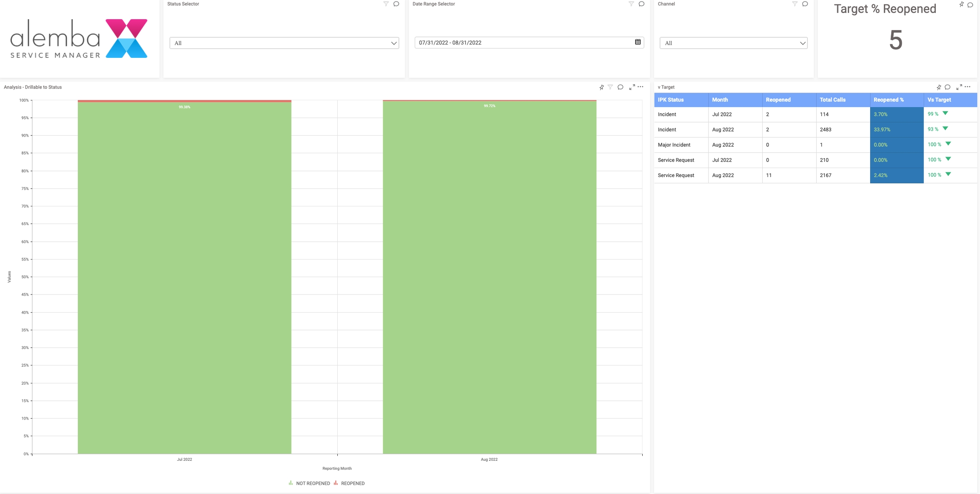Pin the Target % Reopened widget

[x=961, y=5]
